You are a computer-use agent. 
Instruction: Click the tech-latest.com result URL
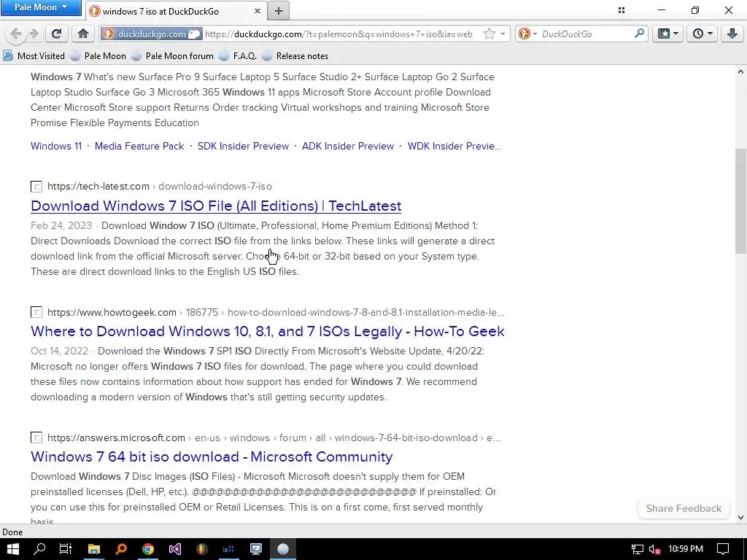pos(160,186)
